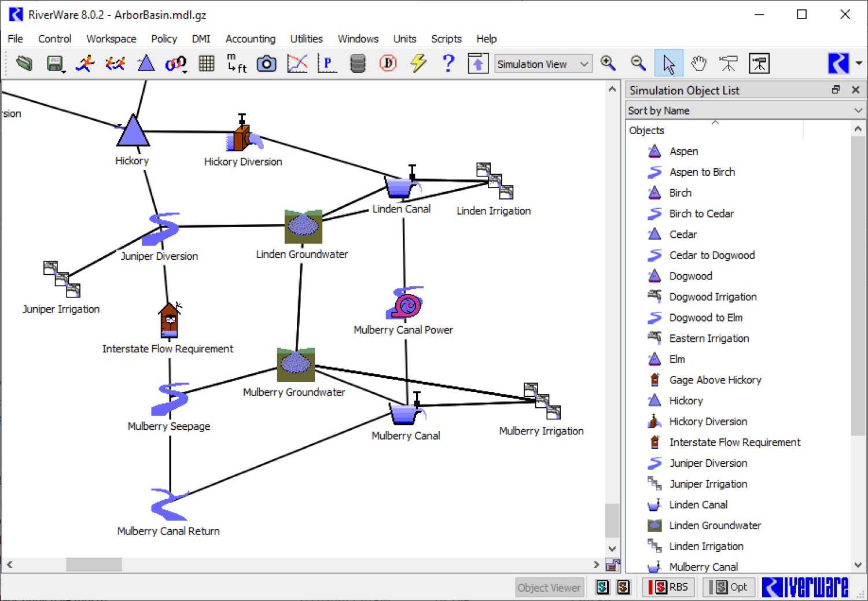Click the Linden Groundwater object on workspace
Screen dimensions: 868x601
coord(303,227)
